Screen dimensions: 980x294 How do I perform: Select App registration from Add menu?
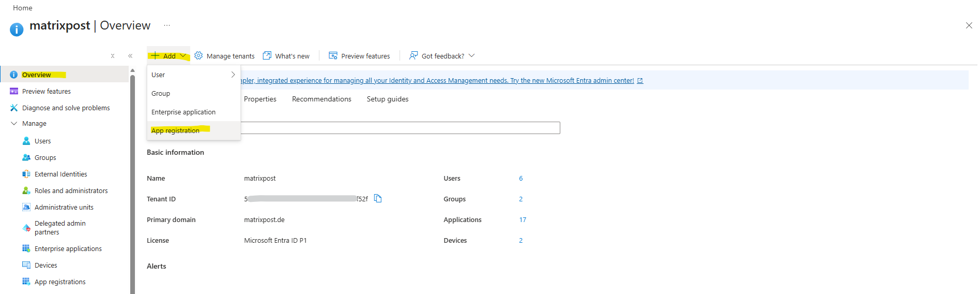pos(175,130)
